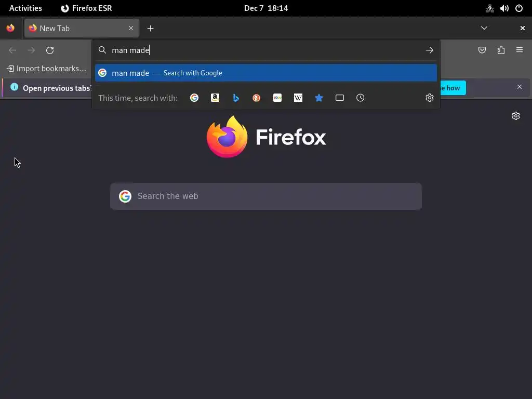Search with eBay one-off icon
The height and width of the screenshot is (399, 532).
(277, 98)
